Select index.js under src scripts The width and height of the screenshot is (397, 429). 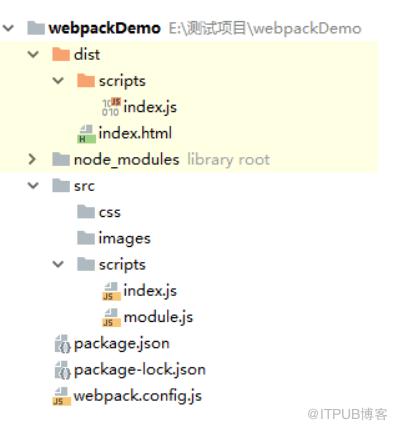[150, 291]
